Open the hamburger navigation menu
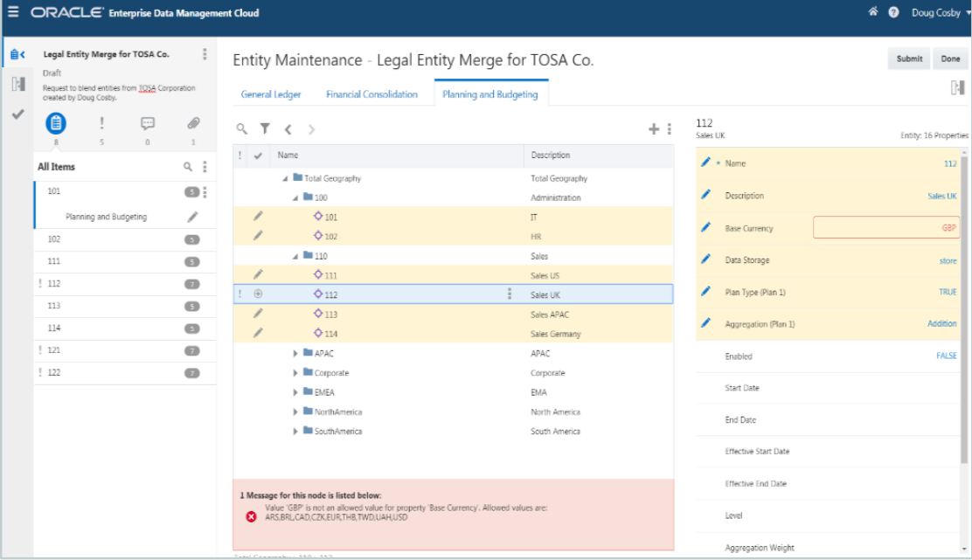972x560 pixels. 12,13
